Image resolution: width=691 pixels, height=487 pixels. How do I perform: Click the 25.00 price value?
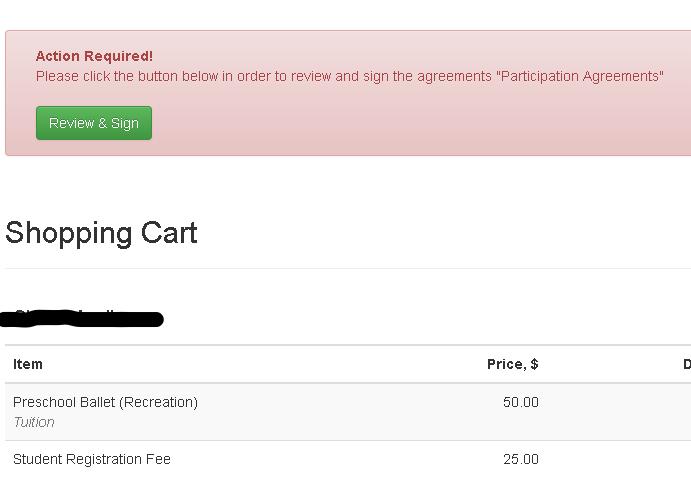520,459
